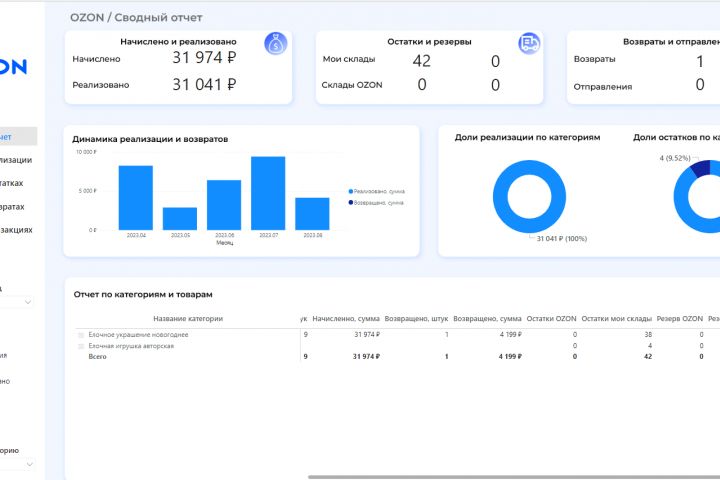Screen dimensions: 720x480
Task: Click the 'Возвраты' value 1
Action: tap(700, 61)
